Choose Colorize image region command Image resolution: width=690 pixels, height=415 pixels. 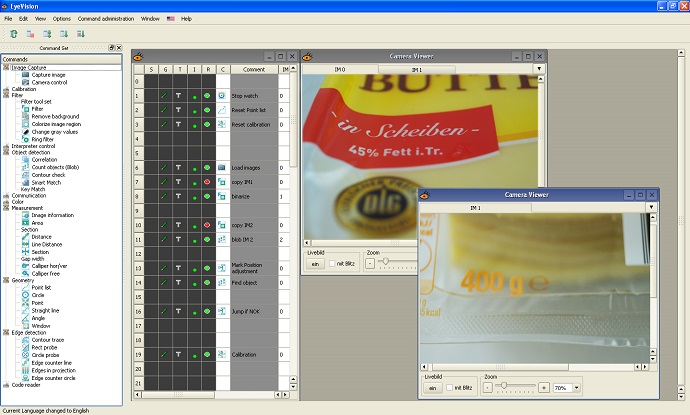56,124
